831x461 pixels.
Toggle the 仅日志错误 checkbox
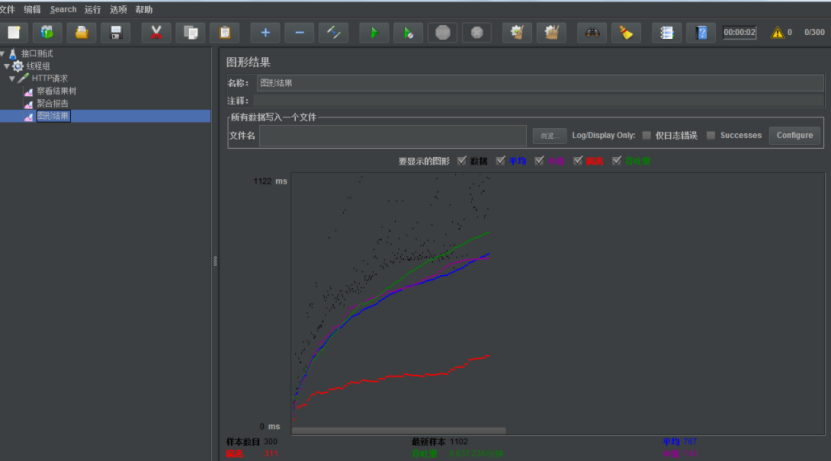tap(647, 135)
